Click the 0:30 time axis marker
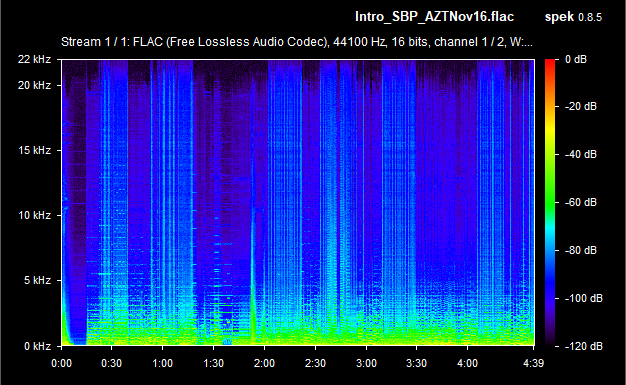The image size is (626, 385). (x=111, y=363)
